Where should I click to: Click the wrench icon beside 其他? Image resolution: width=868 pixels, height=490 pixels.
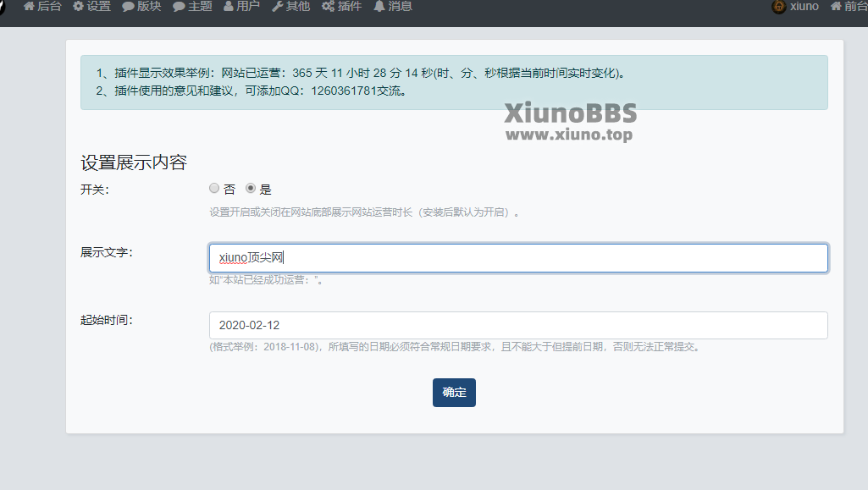pyautogui.click(x=278, y=6)
